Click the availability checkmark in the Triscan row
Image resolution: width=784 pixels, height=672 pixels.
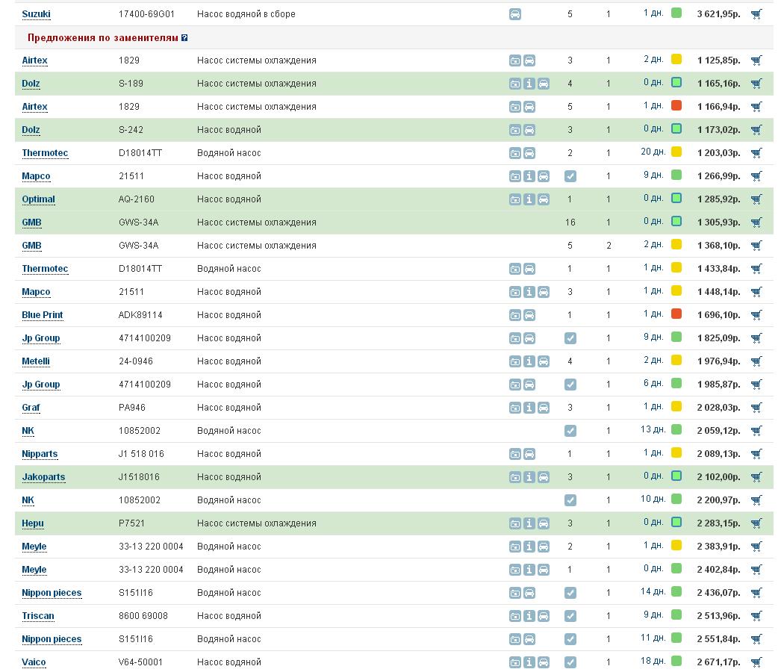[x=570, y=616]
